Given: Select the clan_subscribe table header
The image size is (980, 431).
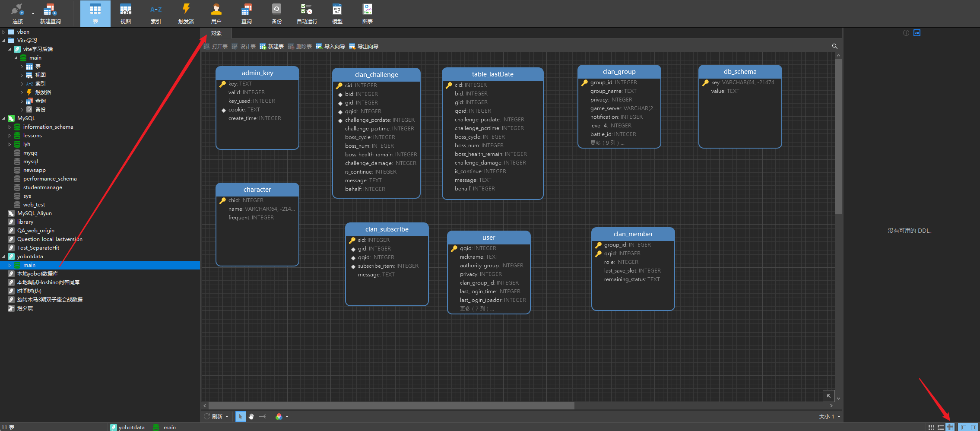Looking at the screenshot, I should tap(387, 229).
